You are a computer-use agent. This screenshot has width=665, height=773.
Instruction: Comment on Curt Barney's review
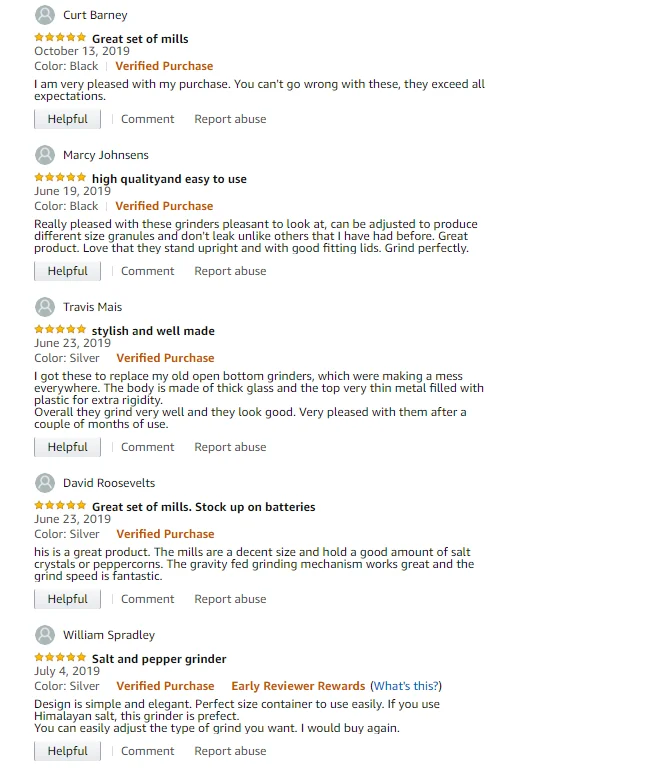147,119
